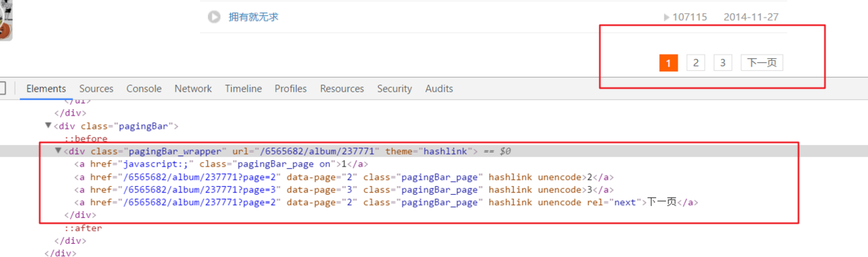Click the 下一页 next-page button
The width and height of the screenshot is (868, 257).
click(x=762, y=63)
